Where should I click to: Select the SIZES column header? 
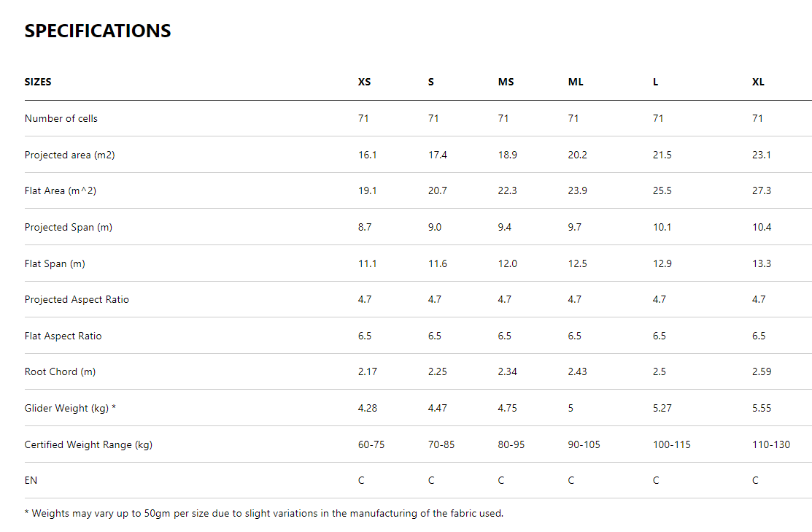click(38, 82)
